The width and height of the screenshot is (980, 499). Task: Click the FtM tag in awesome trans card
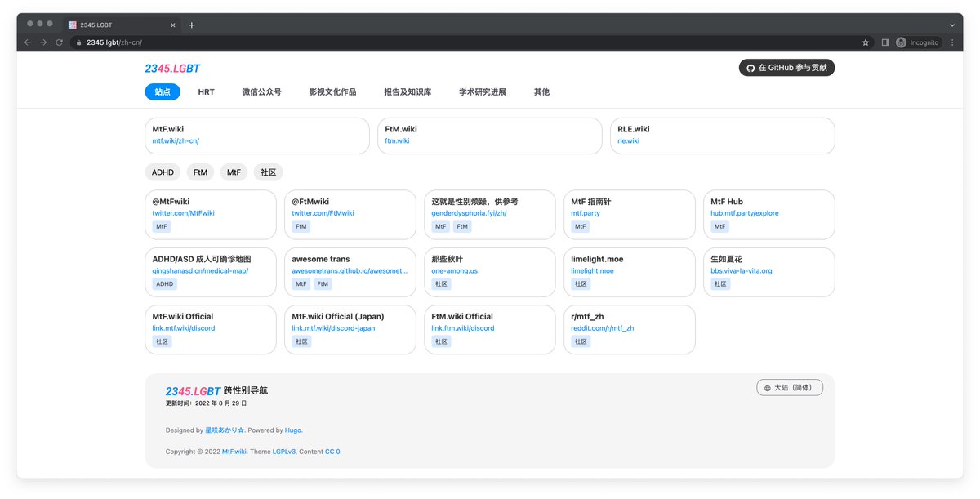pyautogui.click(x=323, y=284)
